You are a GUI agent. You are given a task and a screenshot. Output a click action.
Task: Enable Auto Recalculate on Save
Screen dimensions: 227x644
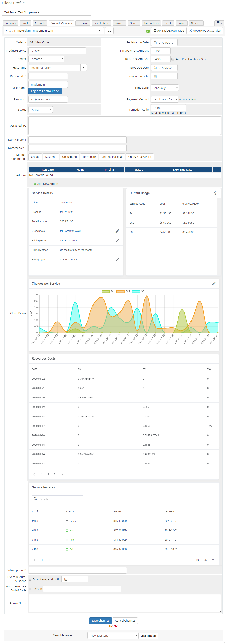[x=172, y=59]
